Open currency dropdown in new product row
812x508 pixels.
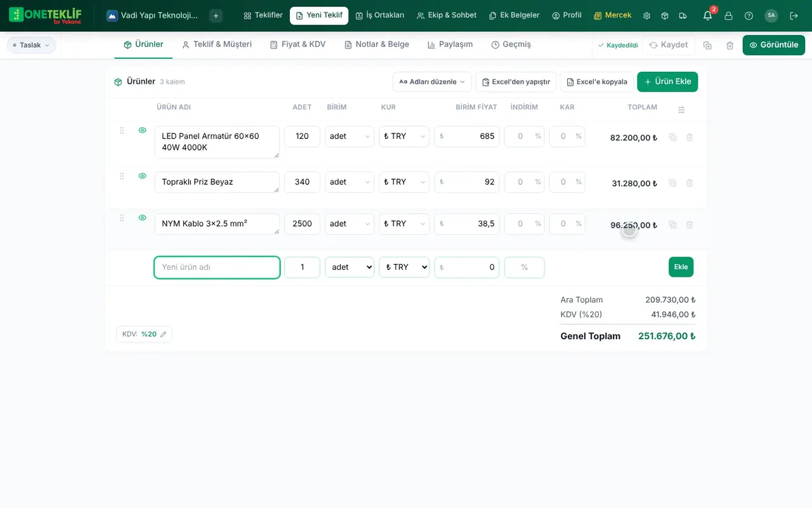pos(404,267)
